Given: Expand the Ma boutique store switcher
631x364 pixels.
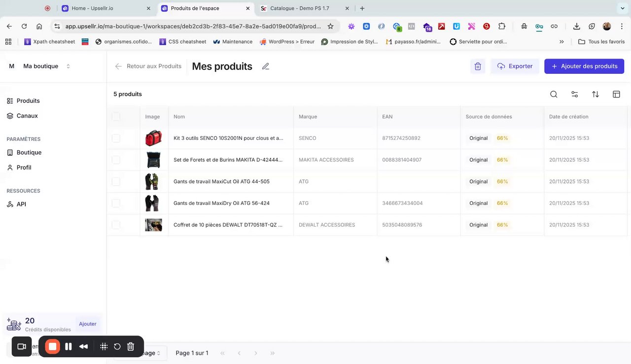Looking at the screenshot, I should pyautogui.click(x=68, y=66).
